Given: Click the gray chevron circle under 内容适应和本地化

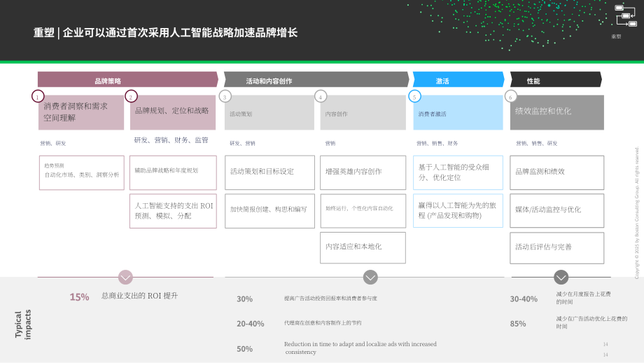Looking at the screenshot, I should pyautogui.click(x=370, y=277).
